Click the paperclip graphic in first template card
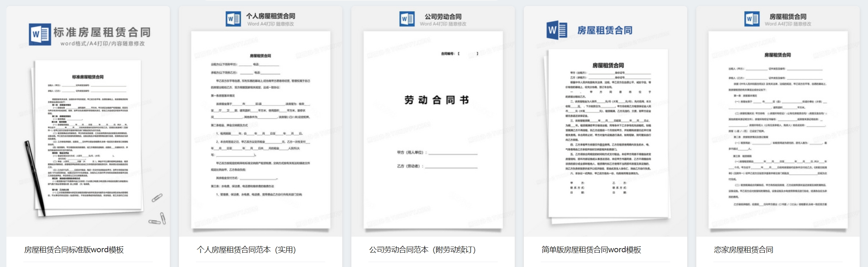The height and width of the screenshot is (267, 868). coord(157,198)
